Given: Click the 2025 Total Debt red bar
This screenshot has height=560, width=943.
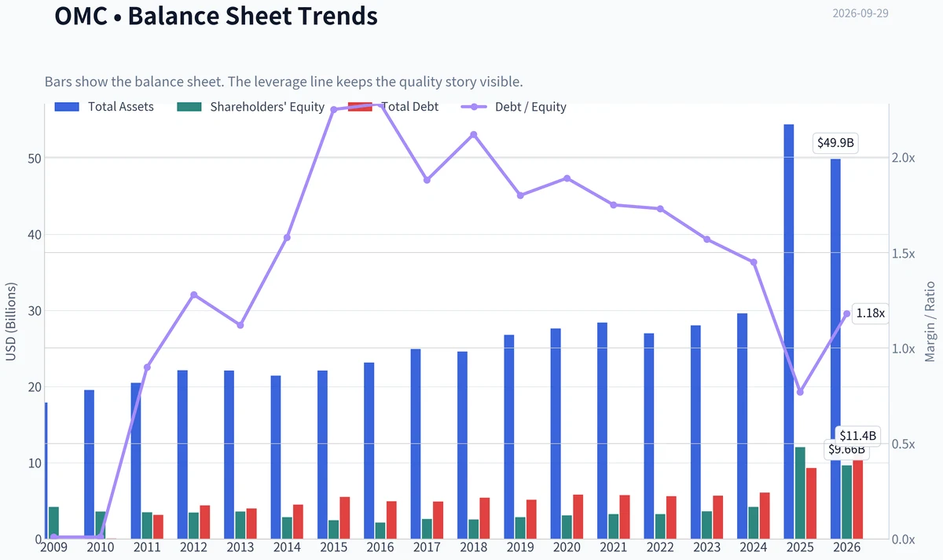Looking at the screenshot, I should tap(811, 503).
